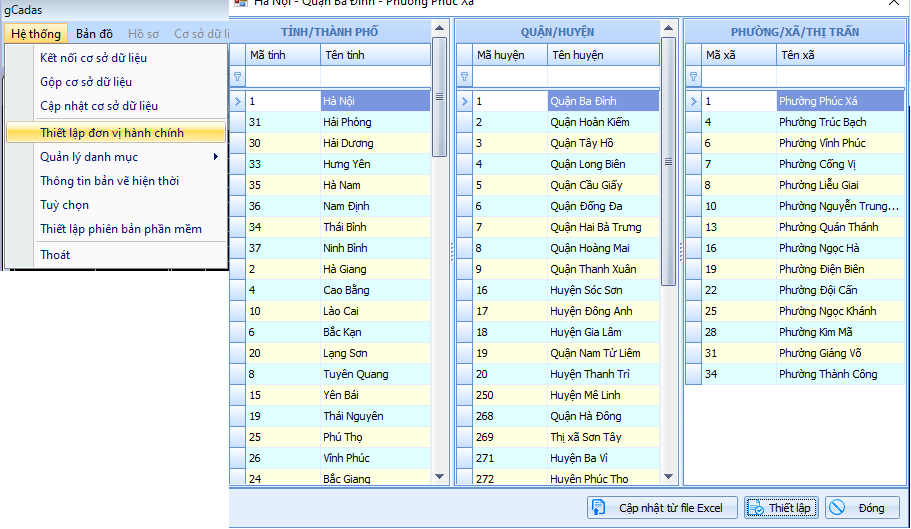
Task: Open the Bản đồ menu
Action: pos(94,34)
